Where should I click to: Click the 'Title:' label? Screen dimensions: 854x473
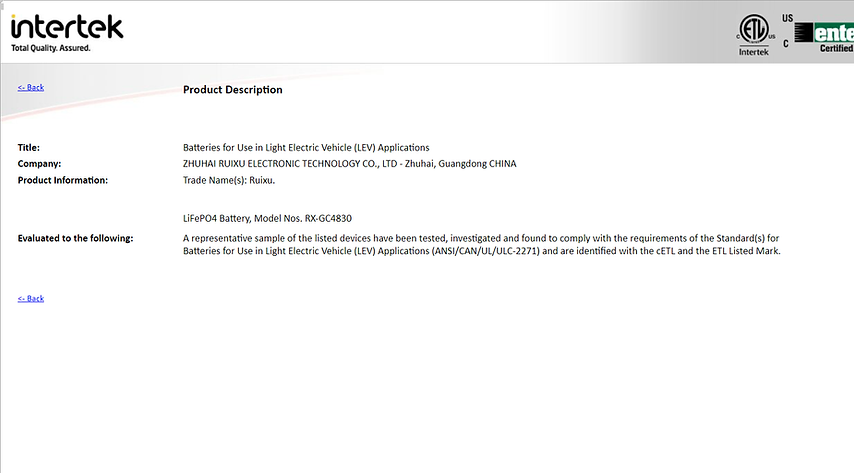coord(28,148)
